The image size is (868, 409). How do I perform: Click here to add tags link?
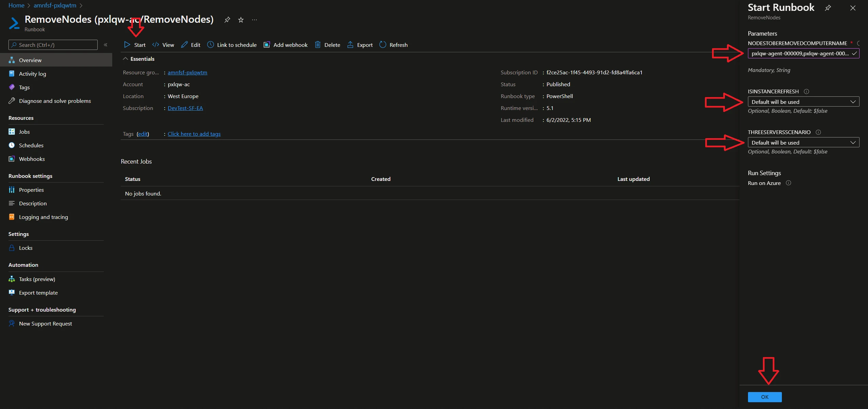[194, 134]
